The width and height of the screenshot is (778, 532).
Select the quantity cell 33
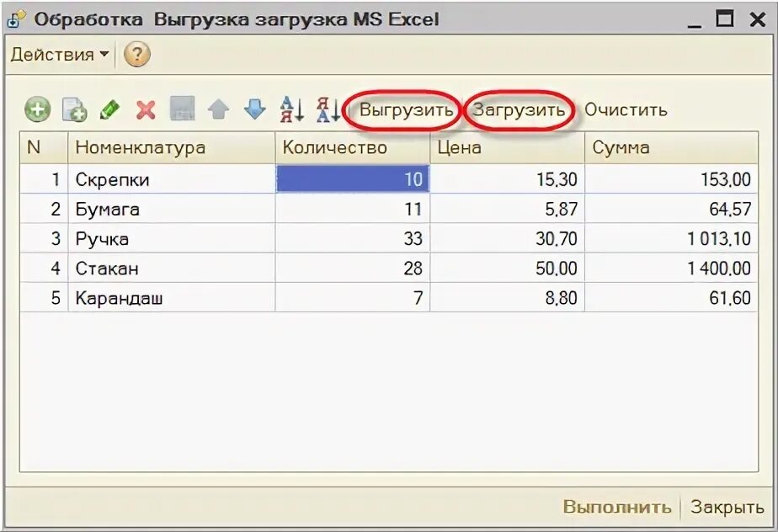(x=352, y=239)
